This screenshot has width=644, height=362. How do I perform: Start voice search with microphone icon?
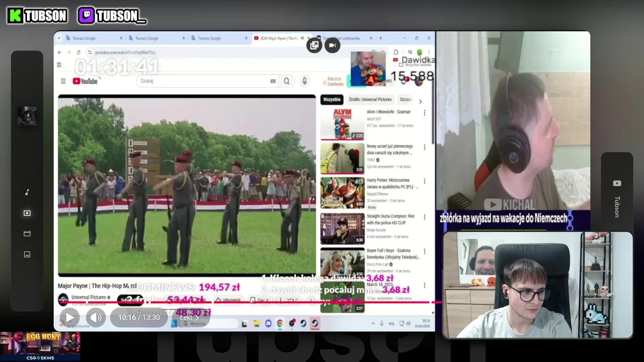[x=304, y=81]
